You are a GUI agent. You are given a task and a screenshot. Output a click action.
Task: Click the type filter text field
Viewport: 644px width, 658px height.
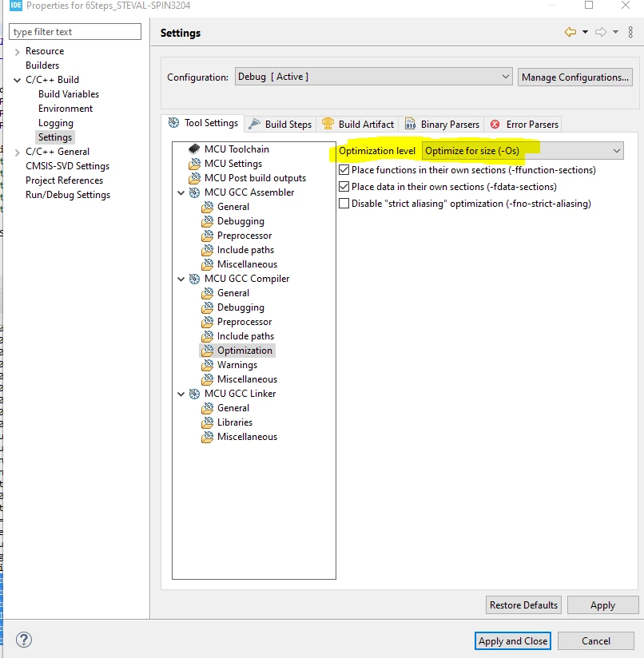pyautogui.click(x=75, y=32)
